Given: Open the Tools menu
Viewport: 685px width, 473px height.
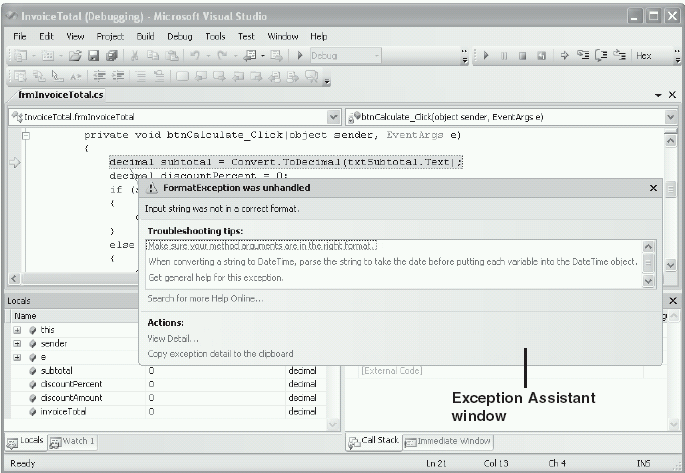Looking at the screenshot, I should click(x=215, y=36).
